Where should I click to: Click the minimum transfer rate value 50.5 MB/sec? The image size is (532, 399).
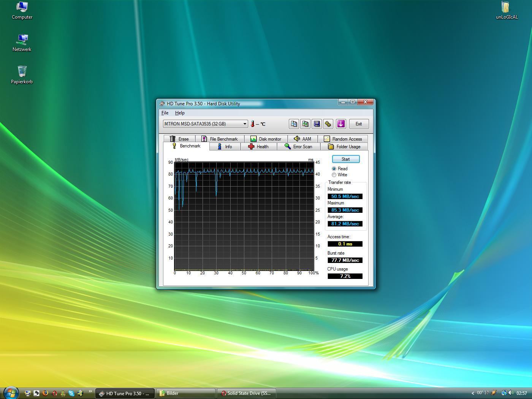point(345,196)
